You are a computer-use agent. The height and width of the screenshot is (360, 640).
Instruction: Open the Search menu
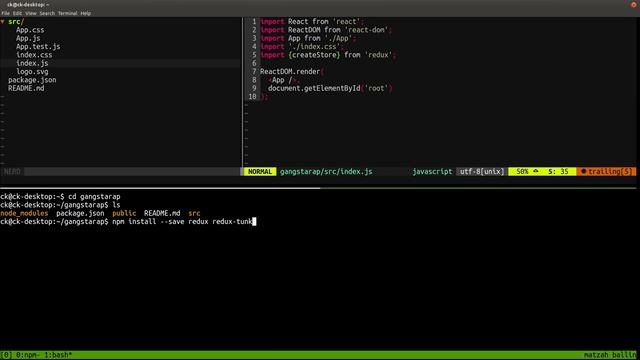click(47, 13)
